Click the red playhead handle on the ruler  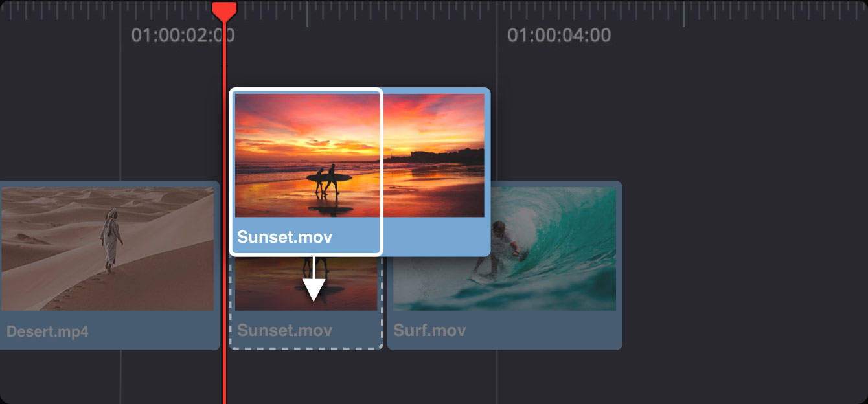[x=225, y=10]
